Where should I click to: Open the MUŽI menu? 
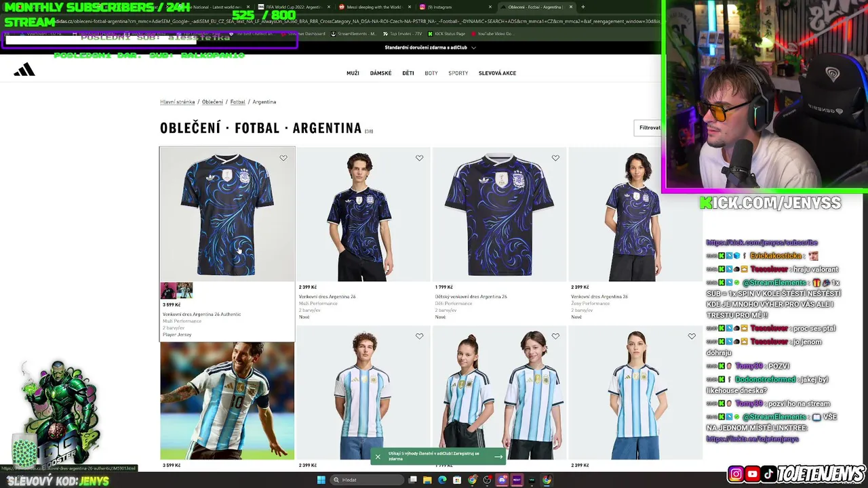353,73
